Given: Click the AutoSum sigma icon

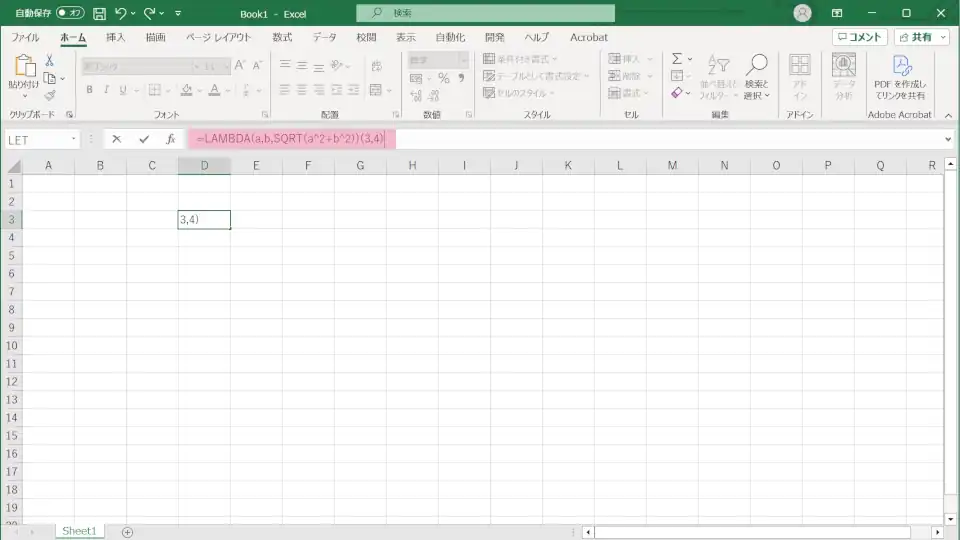Looking at the screenshot, I should tap(677, 59).
